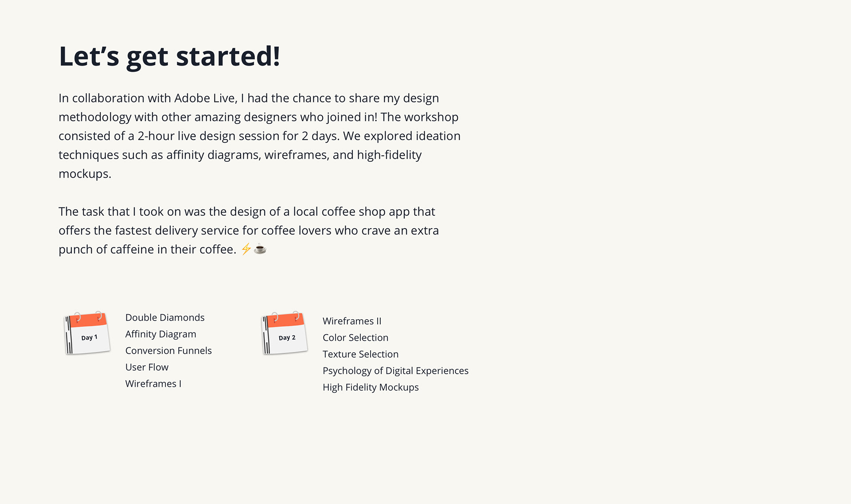Click the Day 2 calendar icon
Screen dimensions: 851x504
(x=285, y=333)
